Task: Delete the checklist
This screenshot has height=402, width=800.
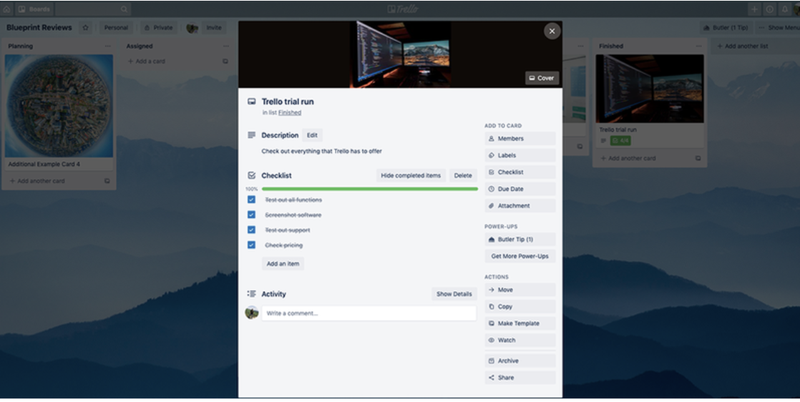Action: 463,175
